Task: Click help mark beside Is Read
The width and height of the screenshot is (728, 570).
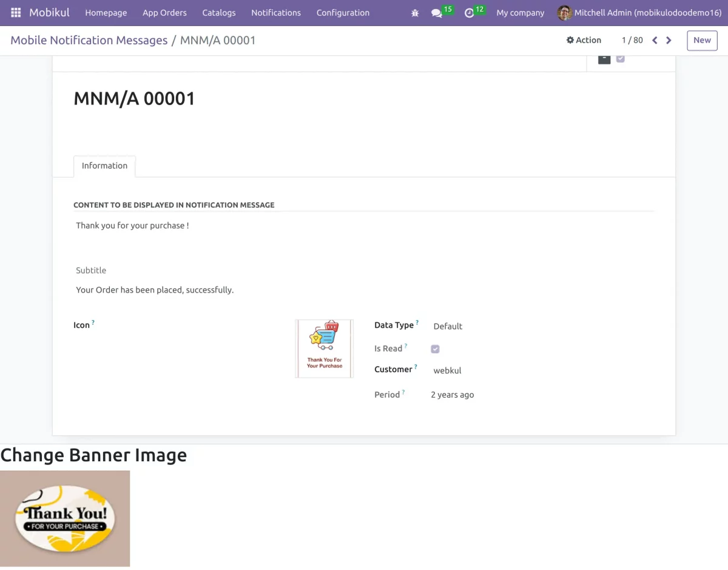Action: pyautogui.click(x=406, y=346)
